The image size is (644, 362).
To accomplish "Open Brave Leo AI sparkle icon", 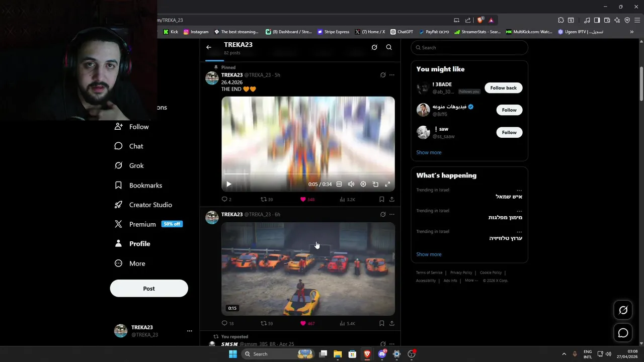I will tap(617, 20).
